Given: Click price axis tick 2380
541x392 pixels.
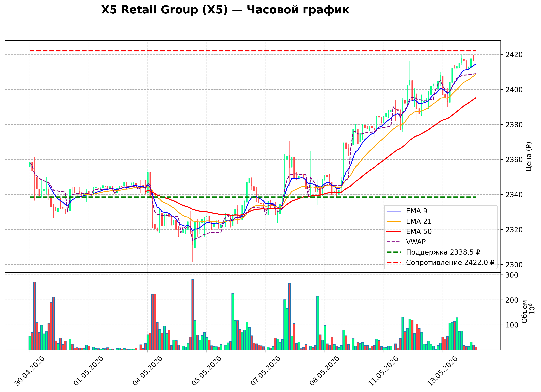Looking at the screenshot, I should [514, 125].
